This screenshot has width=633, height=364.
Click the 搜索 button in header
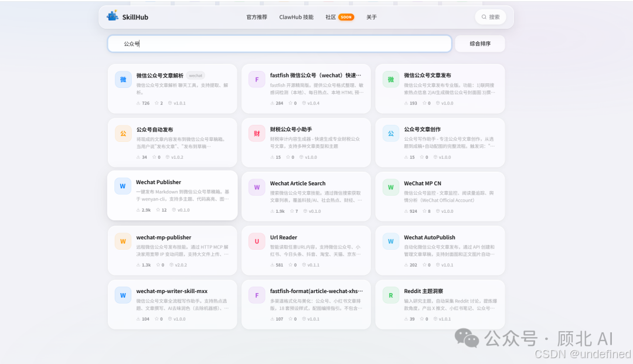491,17
